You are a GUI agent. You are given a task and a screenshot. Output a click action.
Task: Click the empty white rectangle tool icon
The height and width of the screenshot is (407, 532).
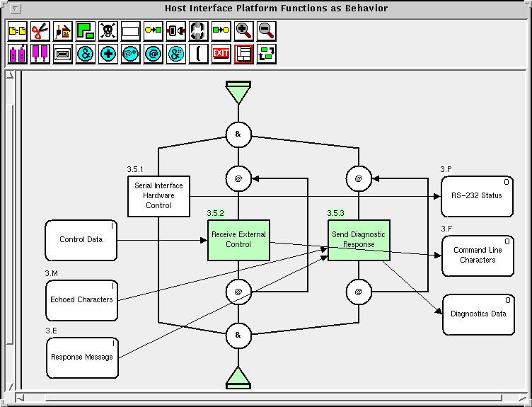(x=130, y=31)
